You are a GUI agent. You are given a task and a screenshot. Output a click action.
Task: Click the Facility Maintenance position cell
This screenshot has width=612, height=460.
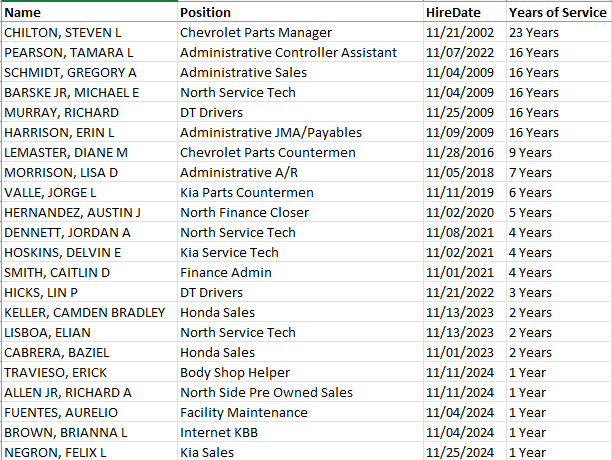point(244,413)
